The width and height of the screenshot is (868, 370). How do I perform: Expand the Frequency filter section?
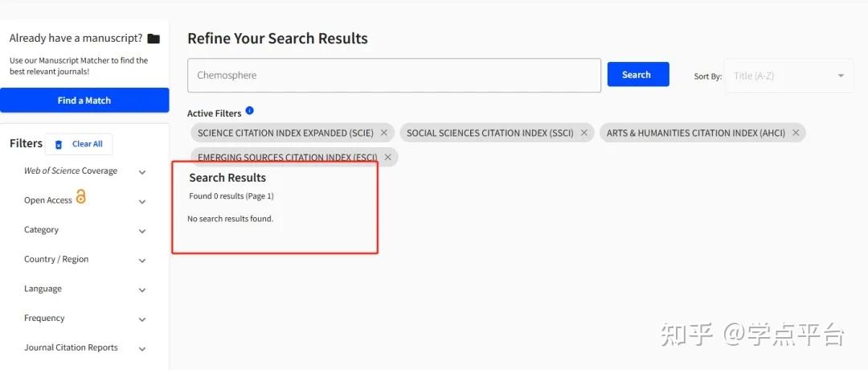(x=142, y=319)
